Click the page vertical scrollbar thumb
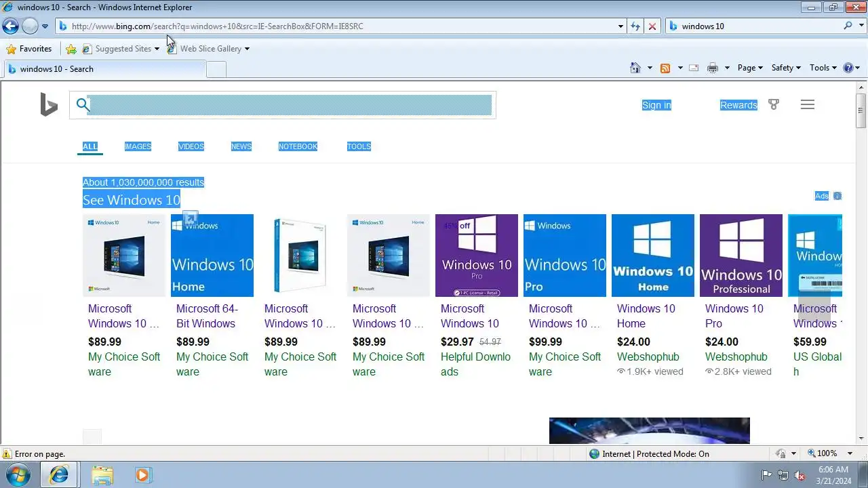 [x=861, y=110]
